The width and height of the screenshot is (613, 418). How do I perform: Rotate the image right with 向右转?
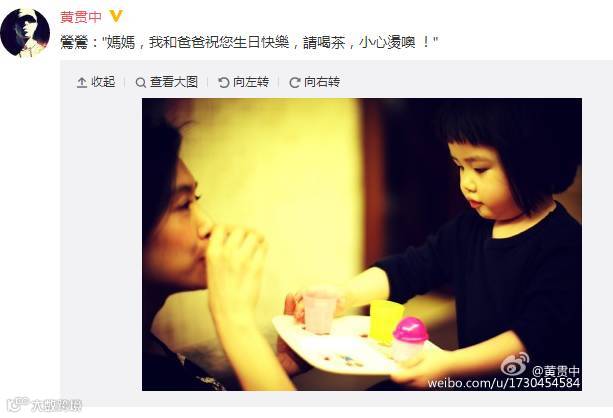click(x=322, y=82)
